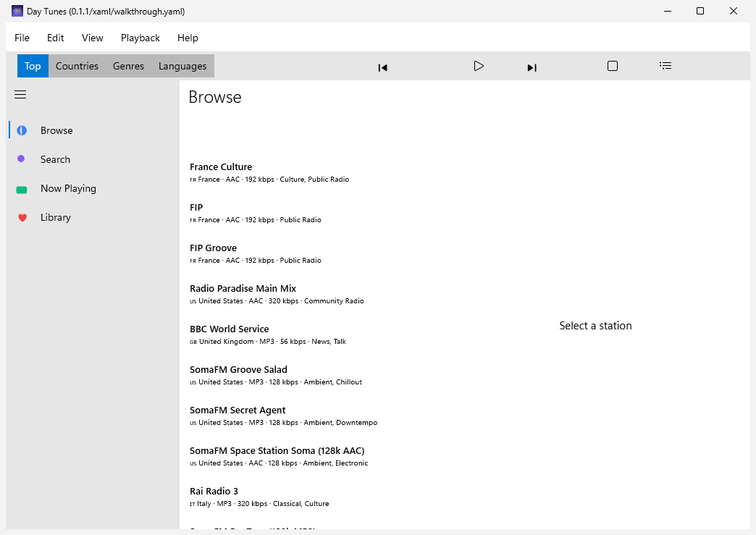The height and width of the screenshot is (535, 756).
Task: Select the BBC World Service station
Action: (229, 329)
